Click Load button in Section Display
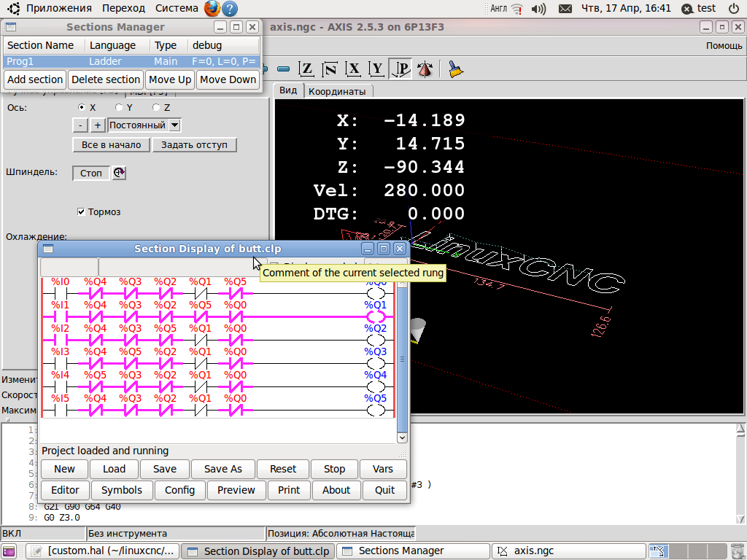The width and height of the screenshot is (747, 560). point(115,469)
